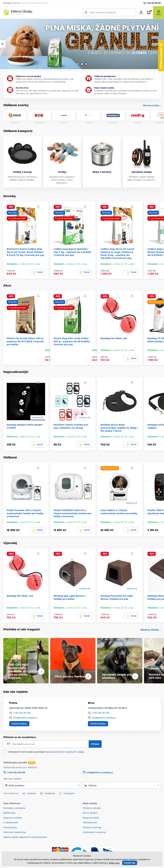Open the hamburger Menu
164x868 pixels.
click(x=158, y=13)
